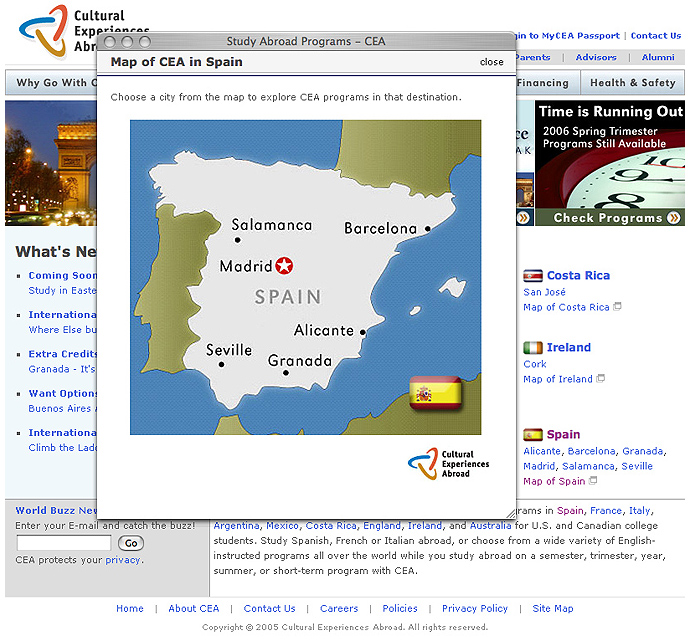Click the Ireland flag icon

[x=533, y=348]
